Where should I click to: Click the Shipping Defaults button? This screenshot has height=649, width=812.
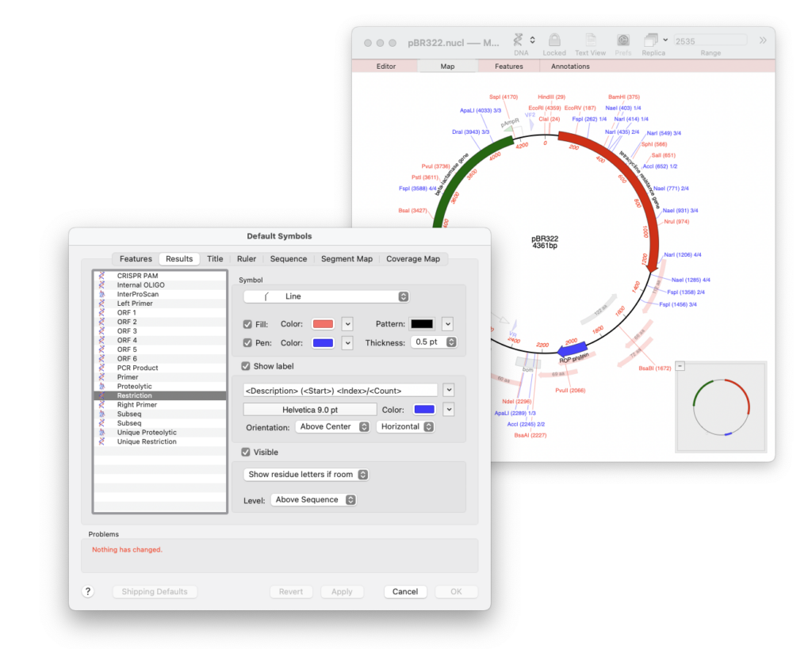155,592
